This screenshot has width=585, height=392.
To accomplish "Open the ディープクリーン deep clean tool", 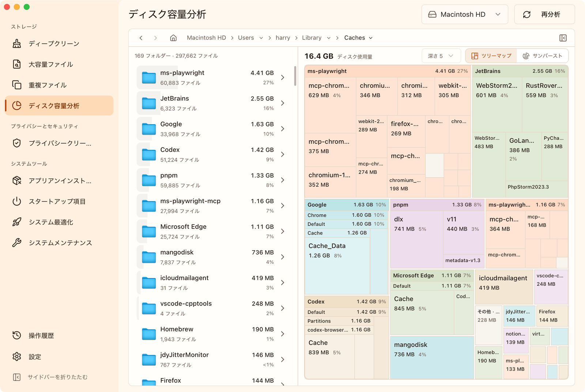I will [x=59, y=43].
